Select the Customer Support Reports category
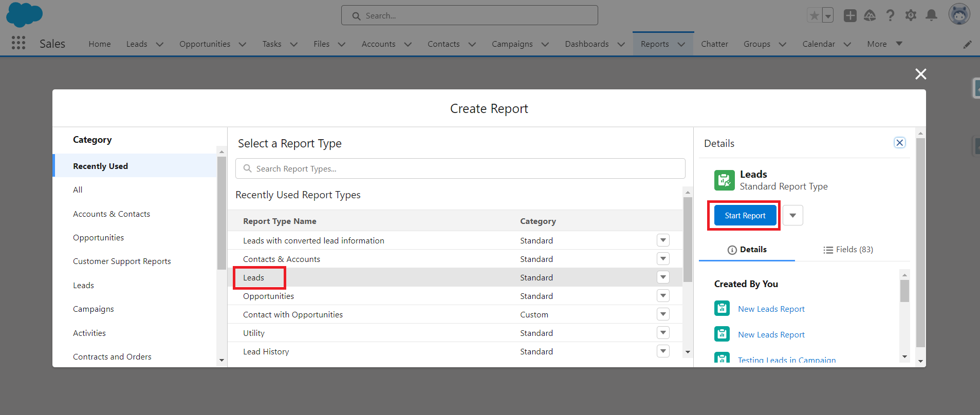This screenshot has width=980, height=415. click(x=122, y=261)
